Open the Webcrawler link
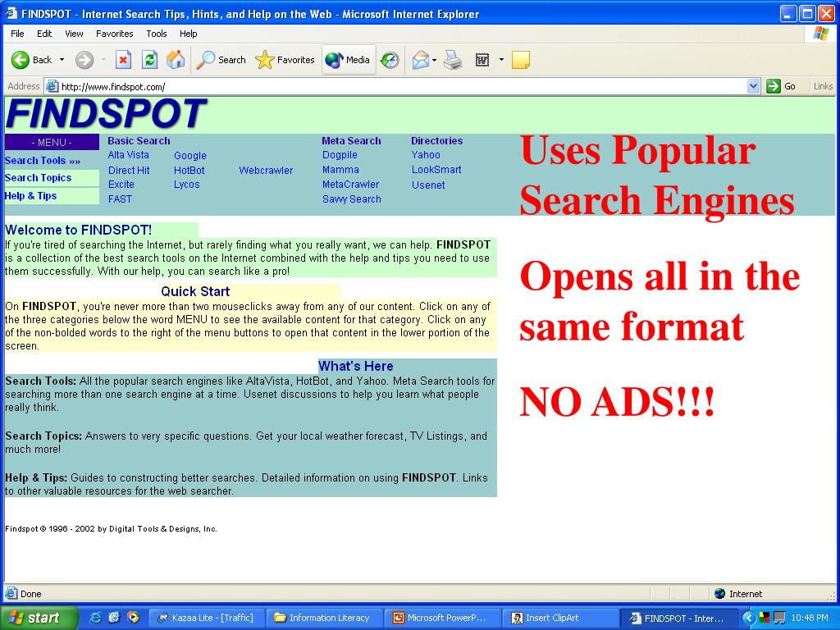The image size is (840, 630). (266, 171)
